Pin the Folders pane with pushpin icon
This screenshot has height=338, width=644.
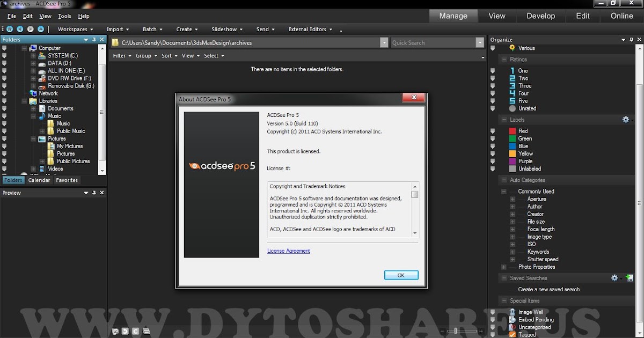point(94,40)
